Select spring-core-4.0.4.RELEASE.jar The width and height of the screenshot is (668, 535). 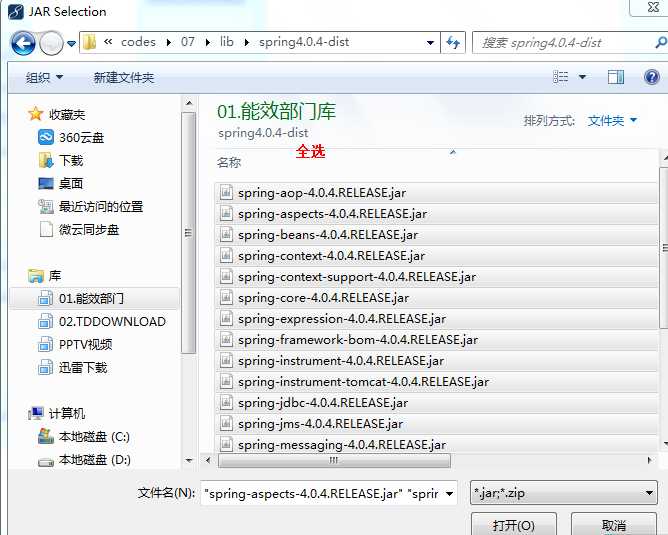(436, 298)
